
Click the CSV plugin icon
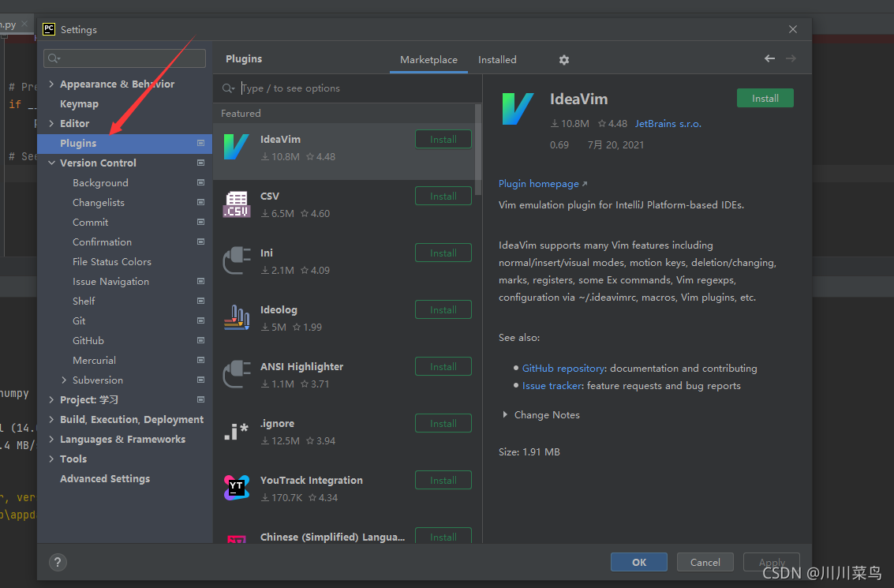coord(236,204)
